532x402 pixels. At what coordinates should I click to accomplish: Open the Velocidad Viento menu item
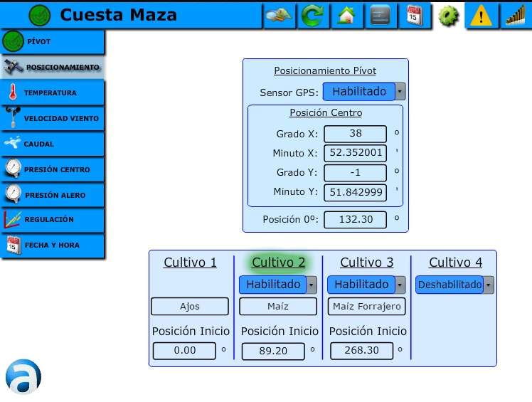point(52,118)
